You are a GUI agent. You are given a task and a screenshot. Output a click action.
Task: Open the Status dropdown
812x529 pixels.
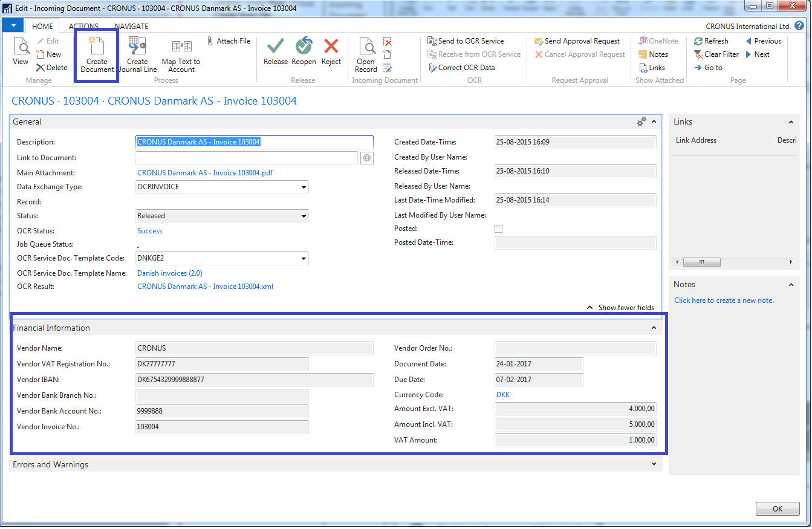point(304,216)
